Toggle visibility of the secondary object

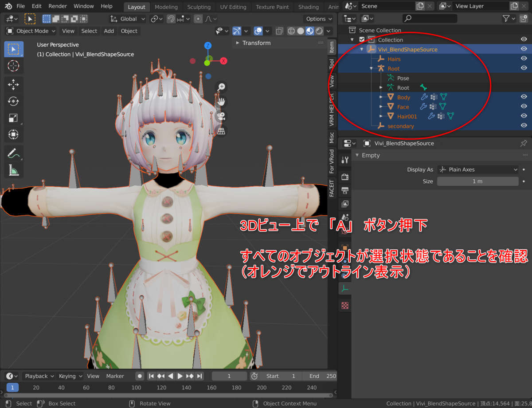pyautogui.click(x=524, y=126)
